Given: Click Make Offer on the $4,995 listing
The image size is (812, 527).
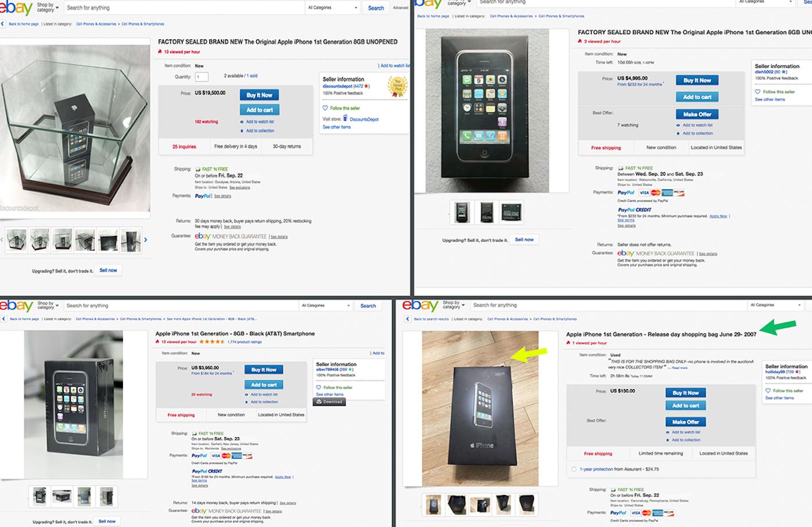Looking at the screenshot, I should (x=697, y=114).
